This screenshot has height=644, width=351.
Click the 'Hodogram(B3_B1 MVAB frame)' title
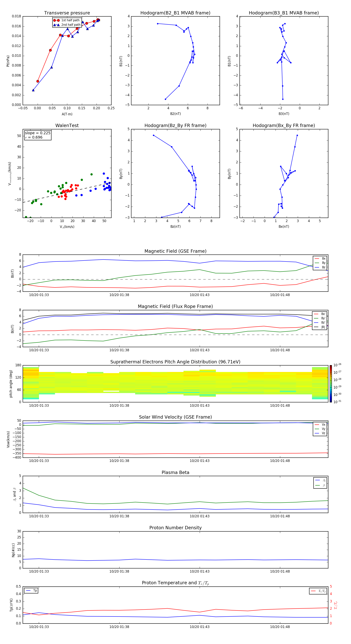[x=284, y=13]
